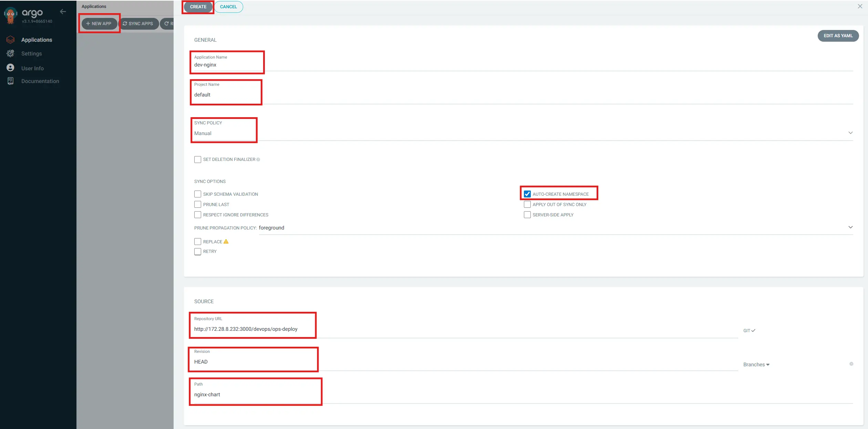Click the Settings gear icon
The image size is (868, 429).
(10, 53)
